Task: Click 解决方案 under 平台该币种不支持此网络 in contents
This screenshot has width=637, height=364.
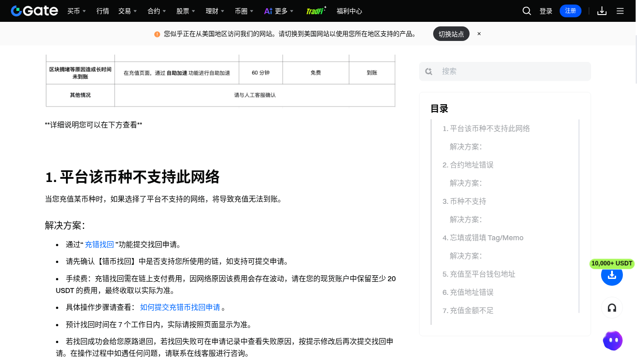Action: [x=466, y=147]
